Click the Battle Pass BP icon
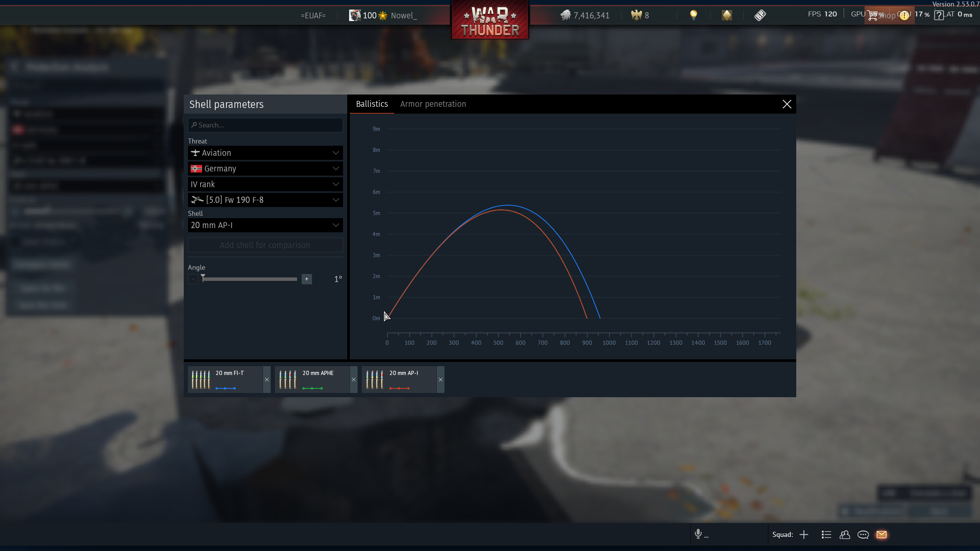This screenshot has height=551, width=980. click(760, 15)
